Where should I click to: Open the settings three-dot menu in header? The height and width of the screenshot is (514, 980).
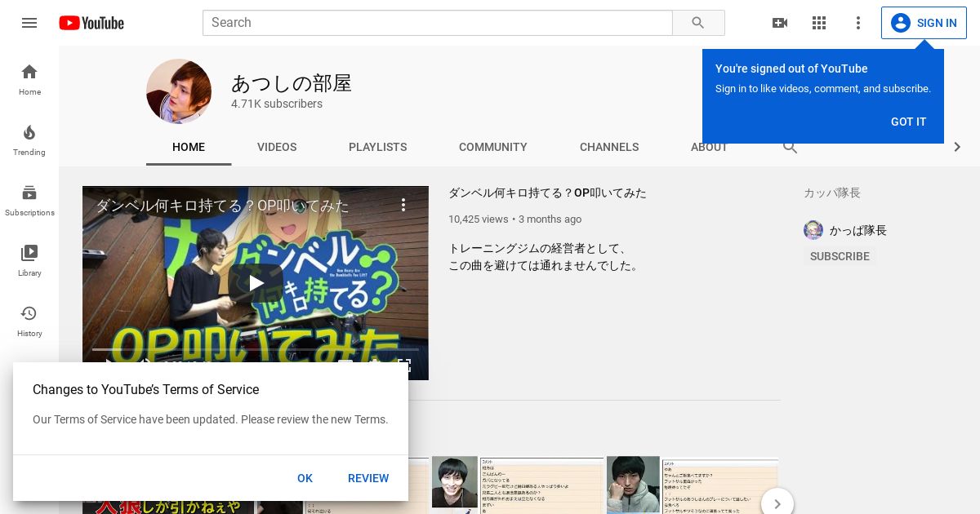(x=858, y=23)
